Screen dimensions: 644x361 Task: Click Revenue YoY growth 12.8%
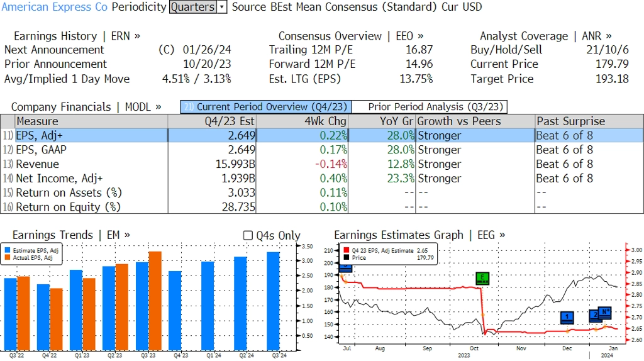(x=401, y=164)
